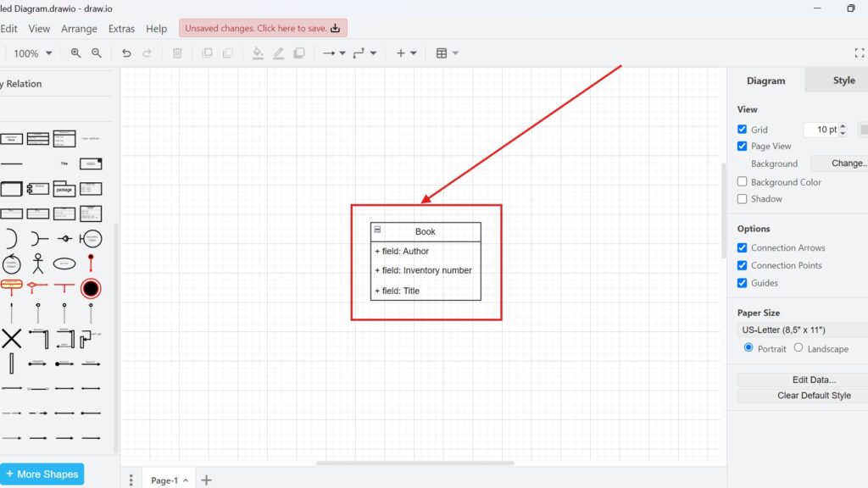
Task: Click the Page-1 tab at bottom
Action: (166, 480)
